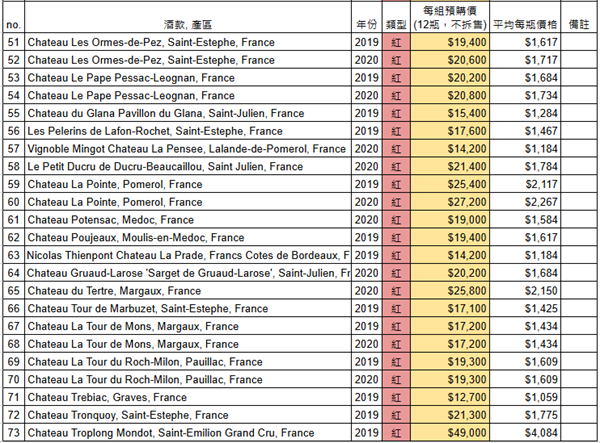This screenshot has height=443, width=600.
Task: Select the $1,784 average price cell
Action: (x=525, y=166)
